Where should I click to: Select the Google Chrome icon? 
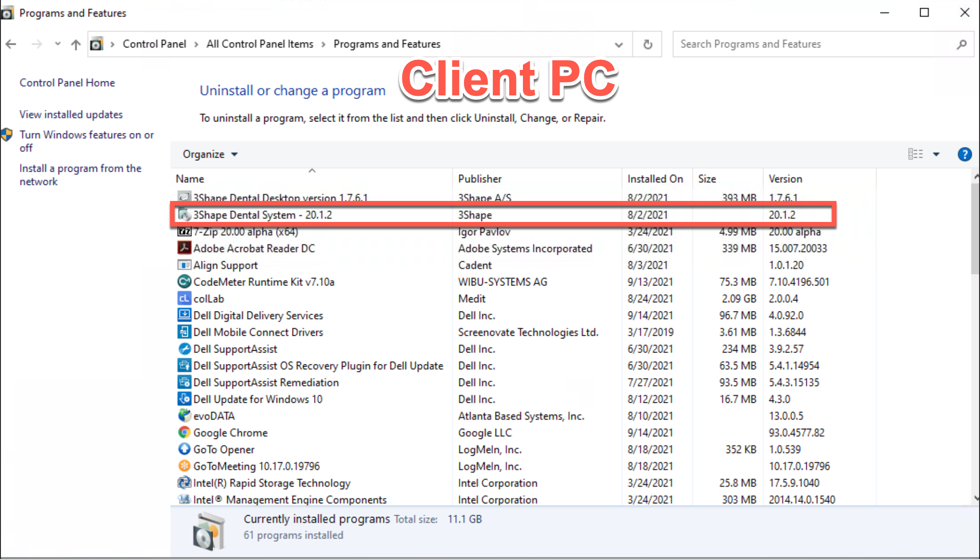tap(184, 432)
